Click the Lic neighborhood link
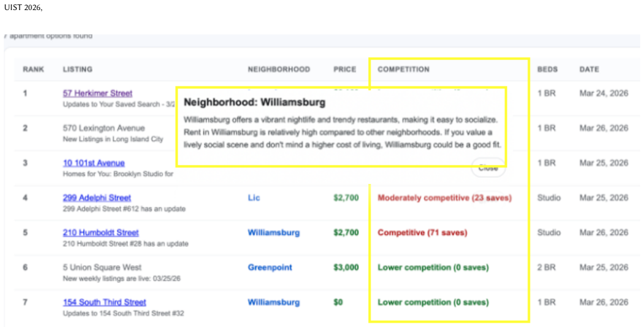 click(254, 198)
